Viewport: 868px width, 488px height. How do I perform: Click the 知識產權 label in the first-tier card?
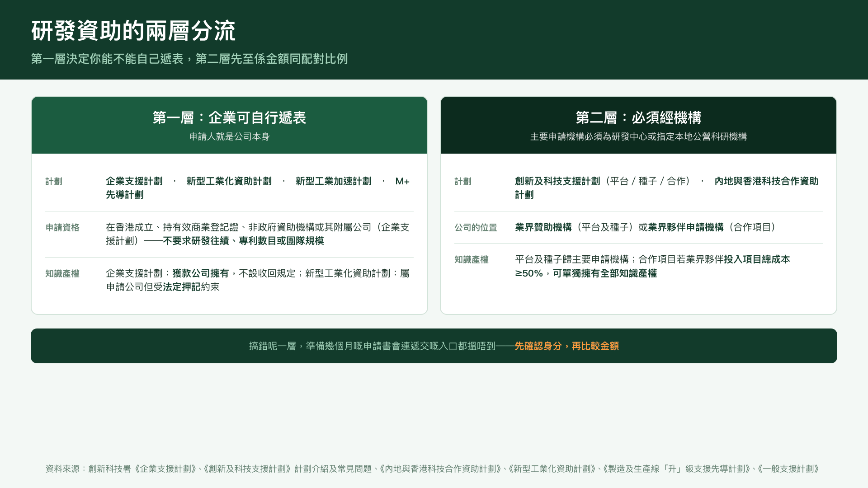pos(62,274)
